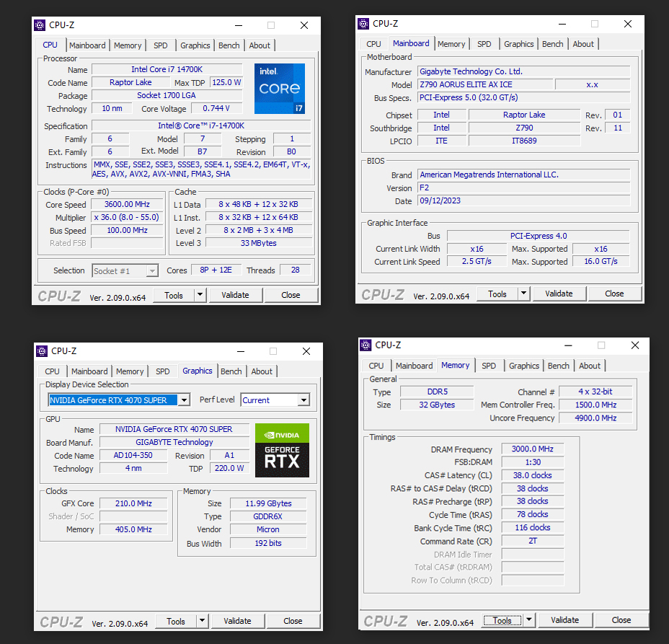Open the Socket #1 selection dropdown
Screen dimensions: 669x644
click(x=152, y=271)
